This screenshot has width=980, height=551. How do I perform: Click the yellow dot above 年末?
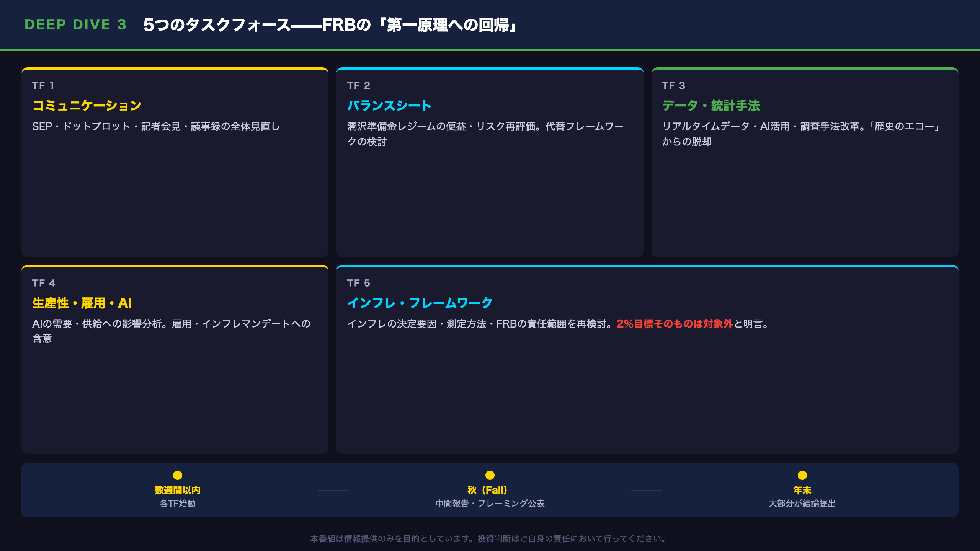[802, 475]
